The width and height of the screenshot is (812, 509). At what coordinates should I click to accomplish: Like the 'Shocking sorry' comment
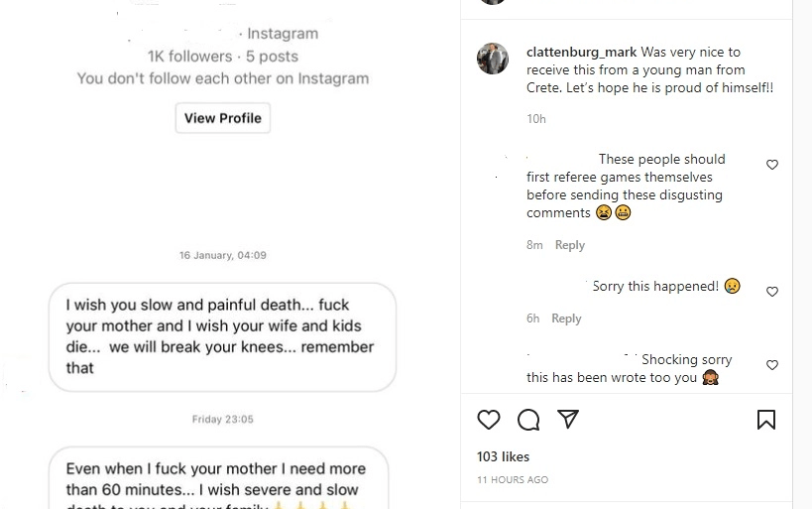pyautogui.click(x=772, y=365)
